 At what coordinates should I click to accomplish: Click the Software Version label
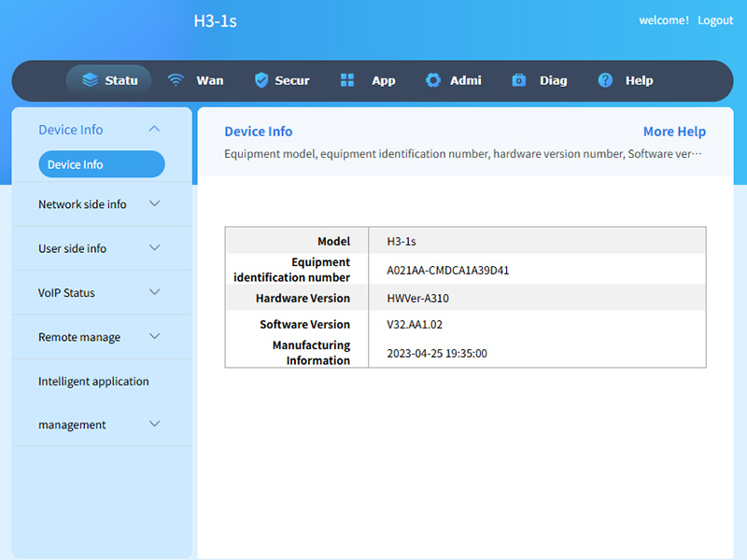[305, 324]
